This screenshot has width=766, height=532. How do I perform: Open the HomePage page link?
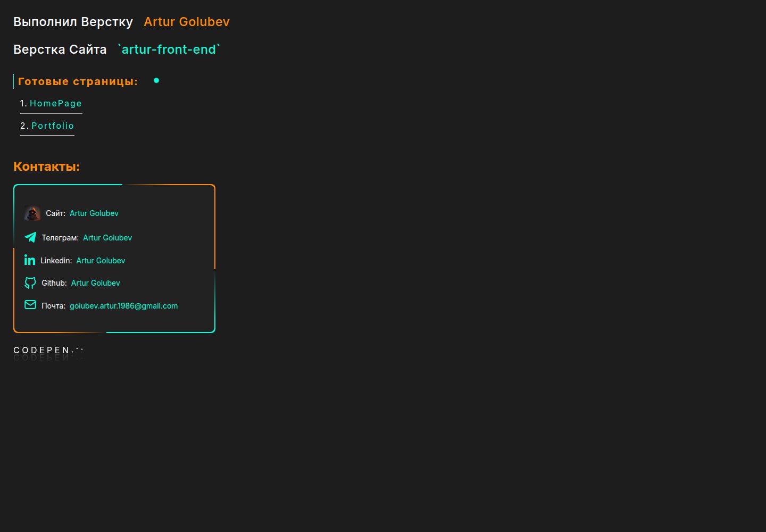(x=56, y=103)
